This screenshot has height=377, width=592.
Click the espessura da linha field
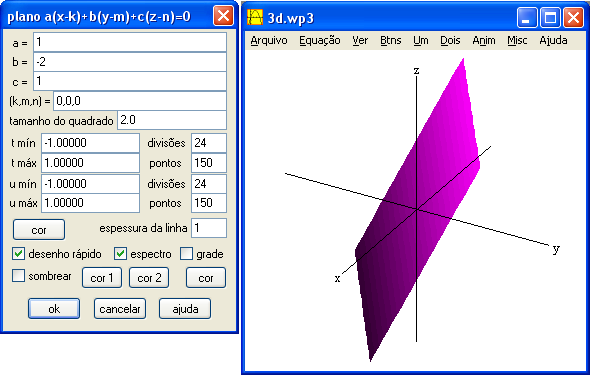coord(209,228)
